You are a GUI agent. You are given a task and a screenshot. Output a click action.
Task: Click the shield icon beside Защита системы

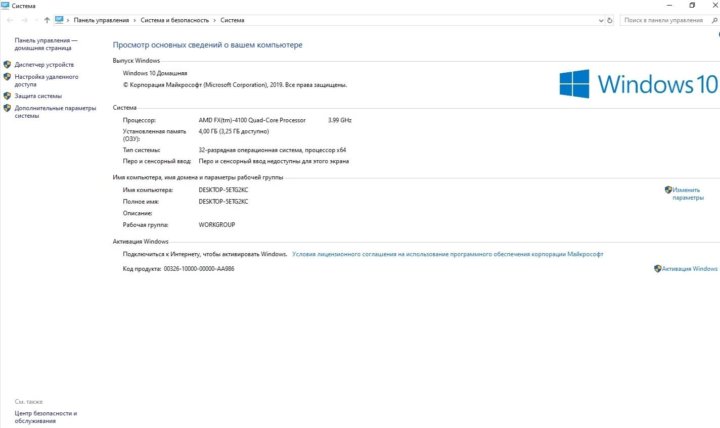(7, 96)
